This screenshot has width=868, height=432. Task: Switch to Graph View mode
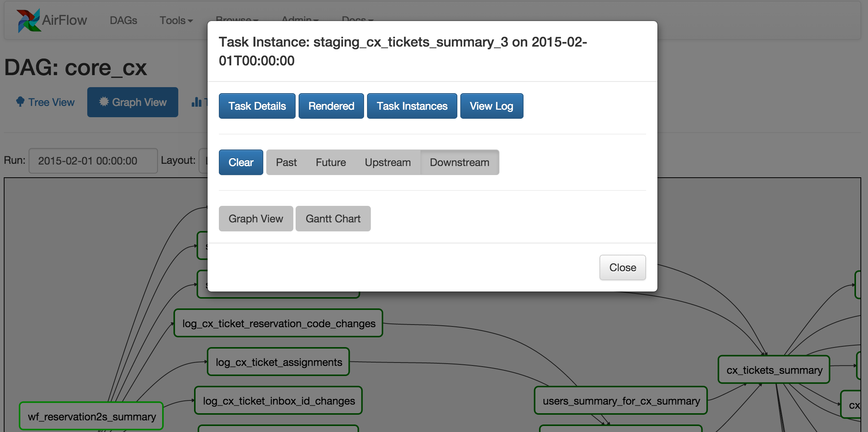pyautogui.click(x=256, y=219)
